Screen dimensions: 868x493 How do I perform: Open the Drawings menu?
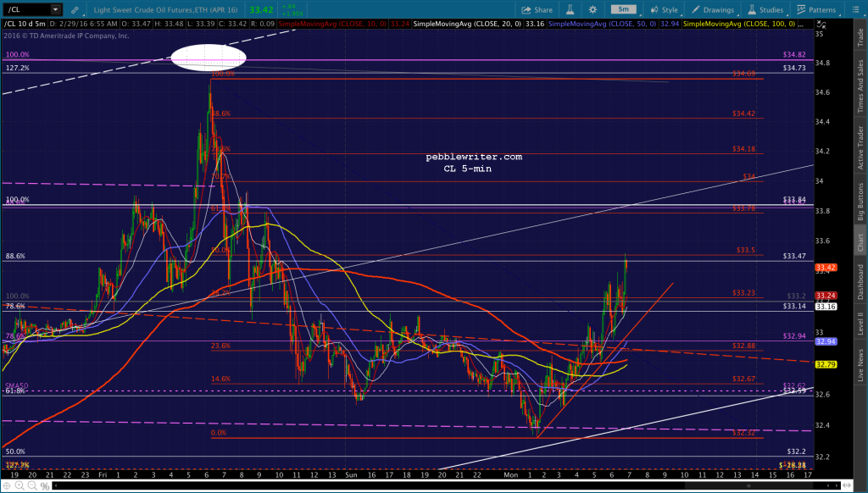[x=712, y=10]
